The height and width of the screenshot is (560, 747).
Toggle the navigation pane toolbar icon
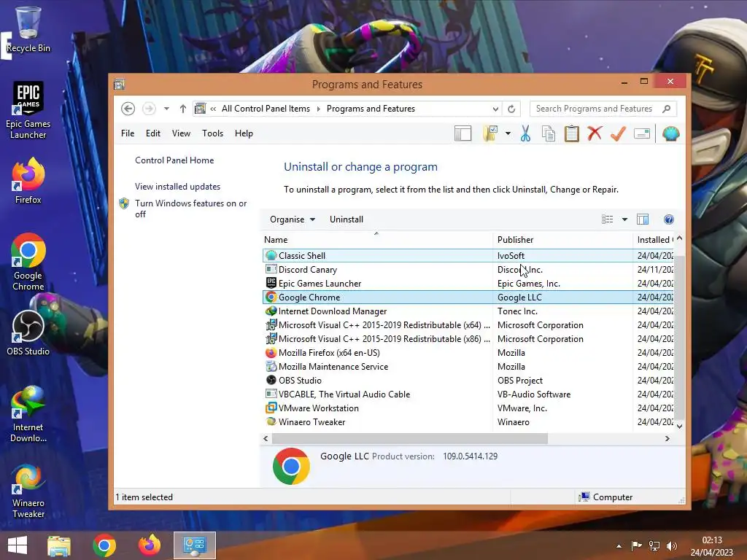(x=462, y=134)
